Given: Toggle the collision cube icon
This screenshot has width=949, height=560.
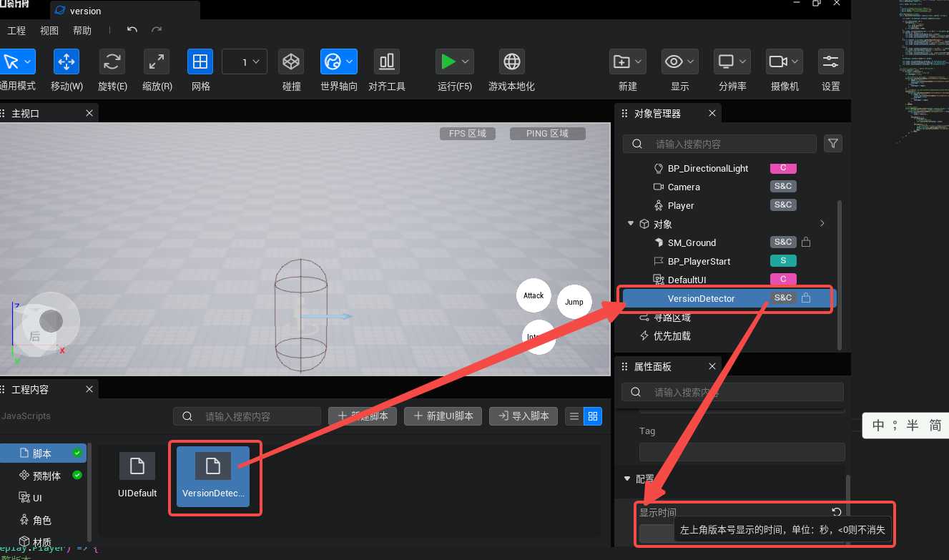Looking at the screenshot, I should [x=291, y=62].
